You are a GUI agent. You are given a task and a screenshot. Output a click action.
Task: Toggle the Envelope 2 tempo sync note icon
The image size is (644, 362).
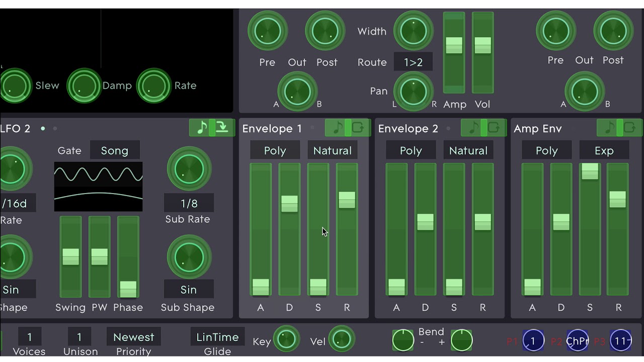[473, 128]
